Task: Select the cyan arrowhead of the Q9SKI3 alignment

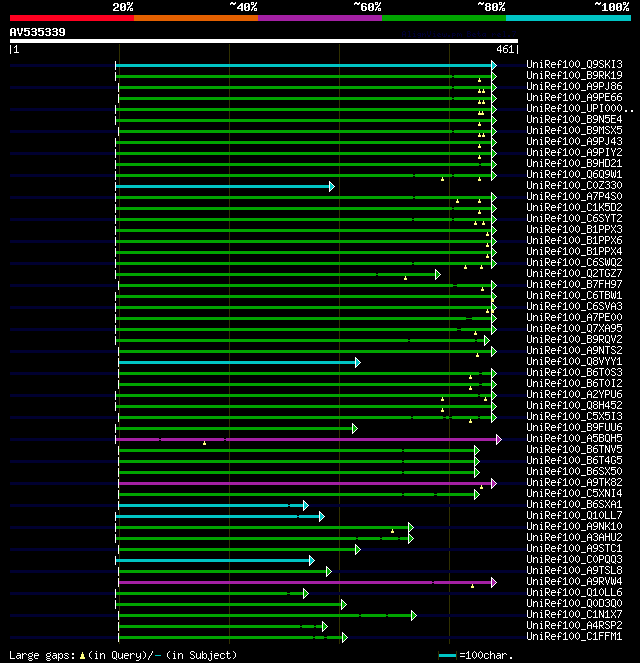Action: (494, 65)
